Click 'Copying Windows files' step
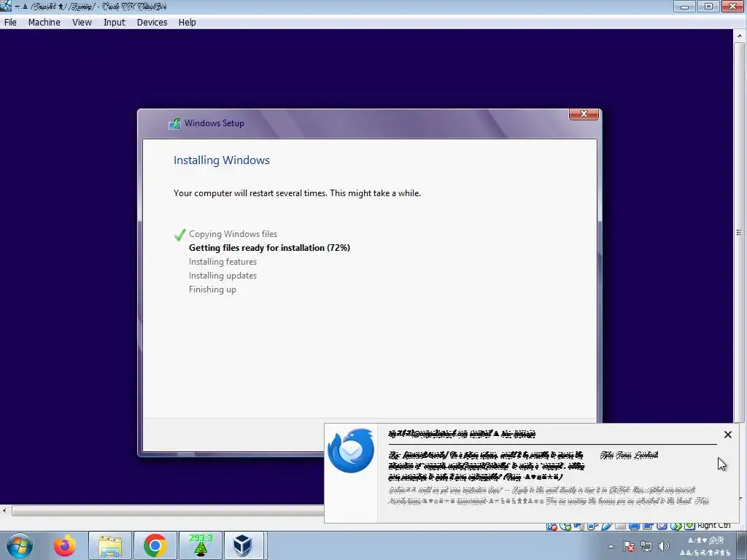The image size is (747, 560). click(233, 234)
